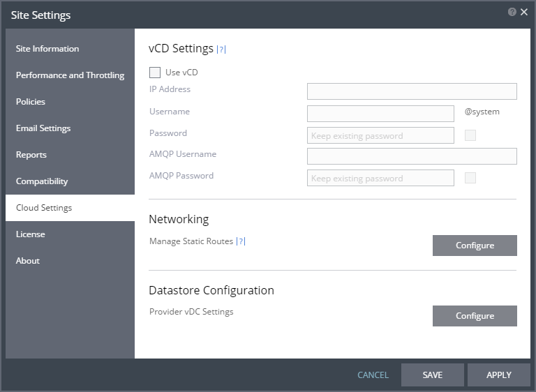Screen dimensions: 536x392
Task: Open Site Information section
Action: pyautogui.click(x=70, y=49)
